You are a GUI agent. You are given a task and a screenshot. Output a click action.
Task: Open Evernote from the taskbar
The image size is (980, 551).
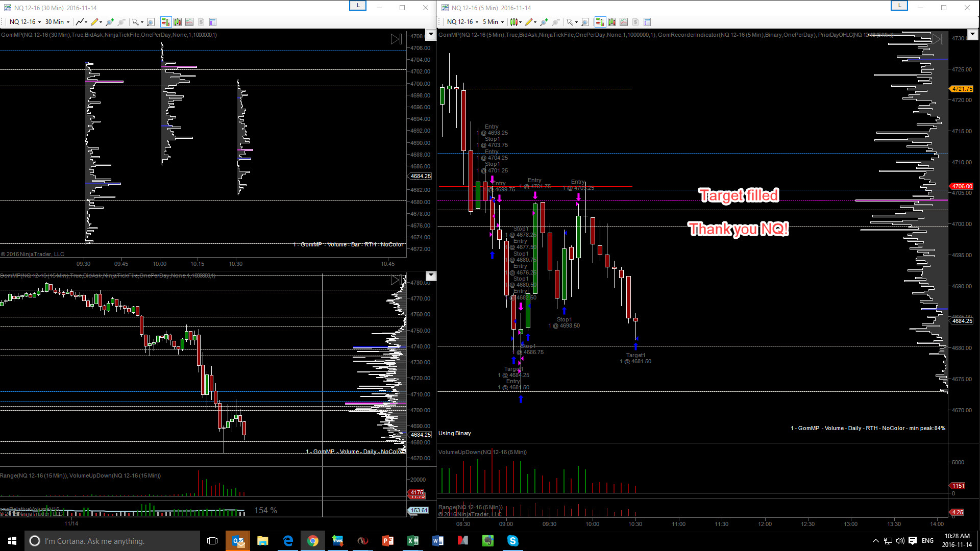pyautogui.click(x=488, y=541)
